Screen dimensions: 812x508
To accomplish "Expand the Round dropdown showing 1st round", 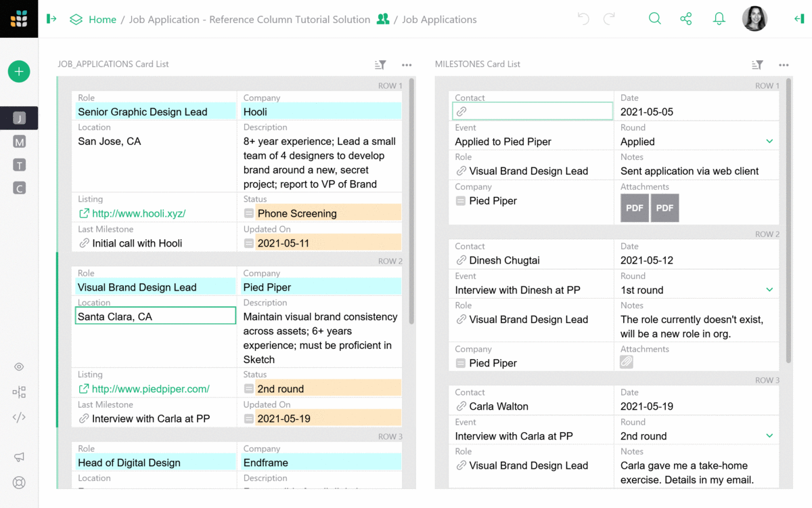I will 769,290.
